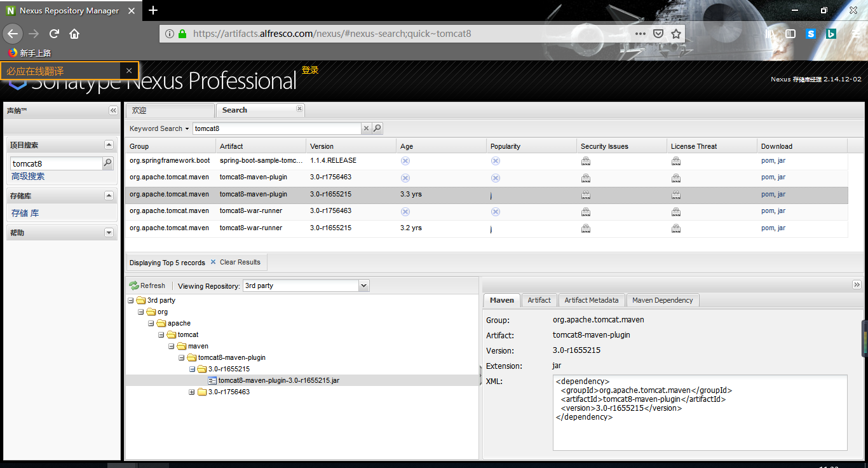This screenshot has height=468, width=868.
Task: Switch to the 欢迎 tab
Action: 170,111
